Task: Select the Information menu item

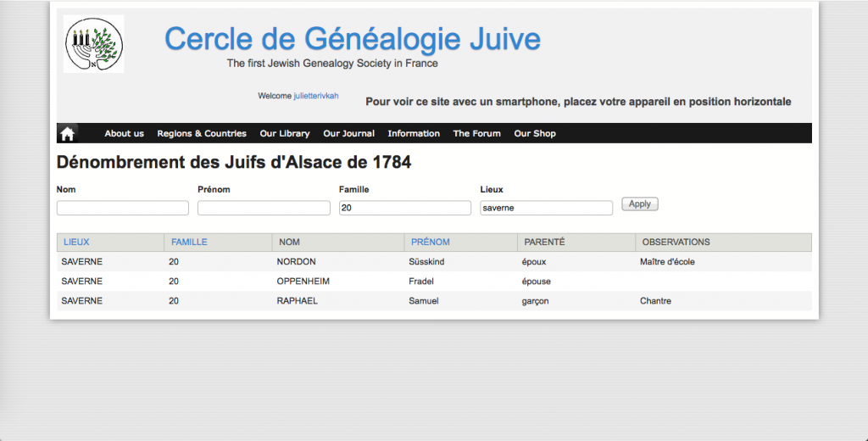Action: tap(414, 133)
